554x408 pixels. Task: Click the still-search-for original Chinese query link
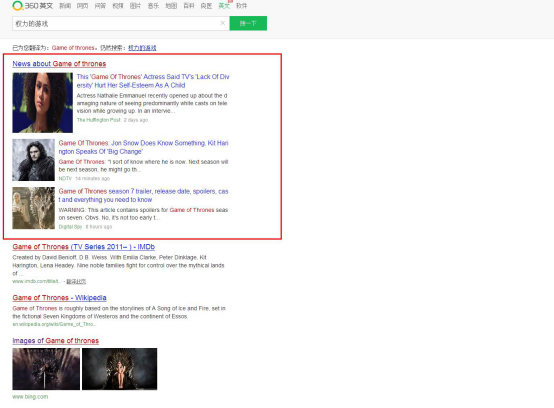click(x=142, y=48)
